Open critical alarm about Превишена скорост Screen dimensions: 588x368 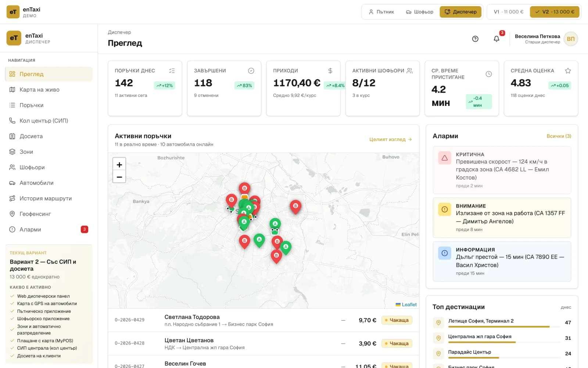coord(502,170)
